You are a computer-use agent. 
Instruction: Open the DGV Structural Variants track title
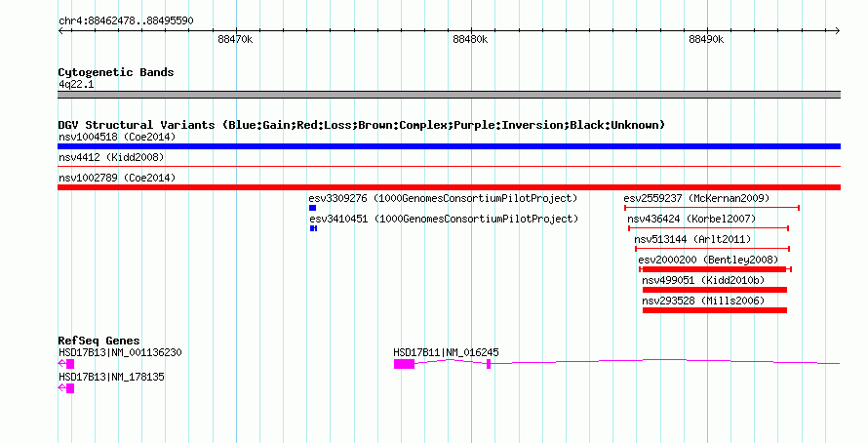click(362, 125)
